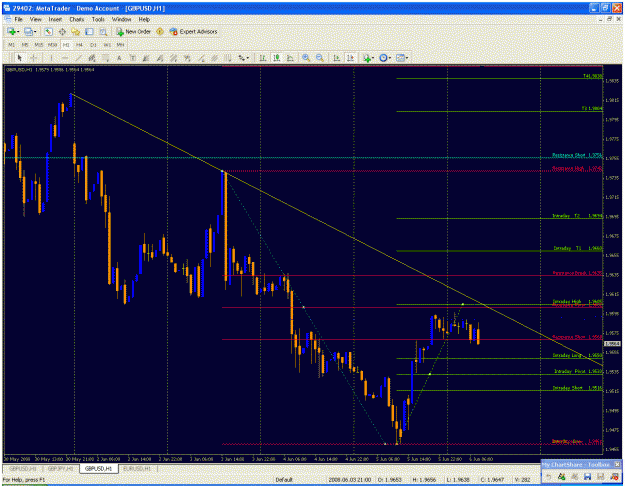Select the active GBPUSD,H1 chart tab
Screen dimensions: 625x486
[x=98, y=468]
